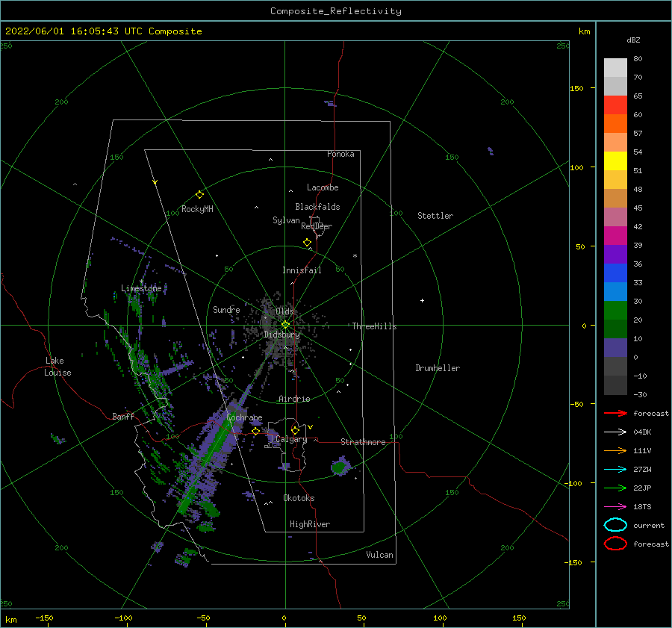Screen dimensions: 672x628
Task: Click the red forecast ellipse icon
Action: click(615, 544)
